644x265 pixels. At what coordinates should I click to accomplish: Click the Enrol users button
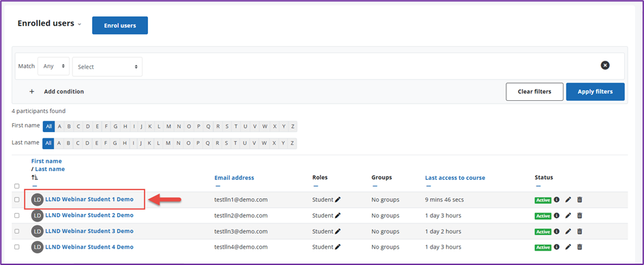[x=120, y=25]
